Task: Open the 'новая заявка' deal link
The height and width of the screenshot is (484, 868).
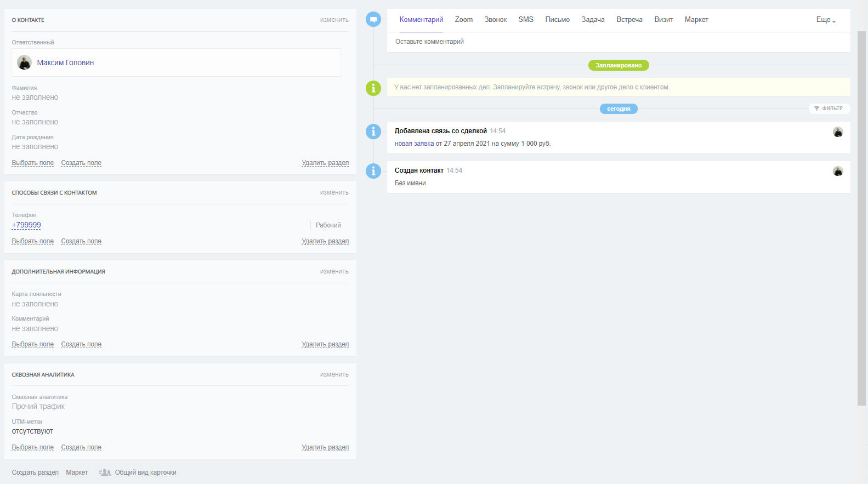Action: (414, 144)
